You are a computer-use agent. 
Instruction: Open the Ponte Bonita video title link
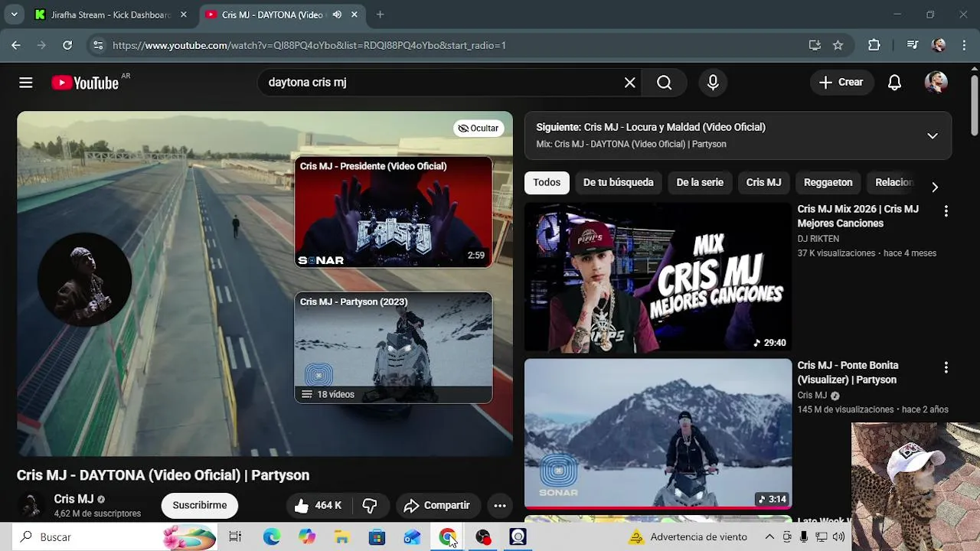(x=848, y=373)
